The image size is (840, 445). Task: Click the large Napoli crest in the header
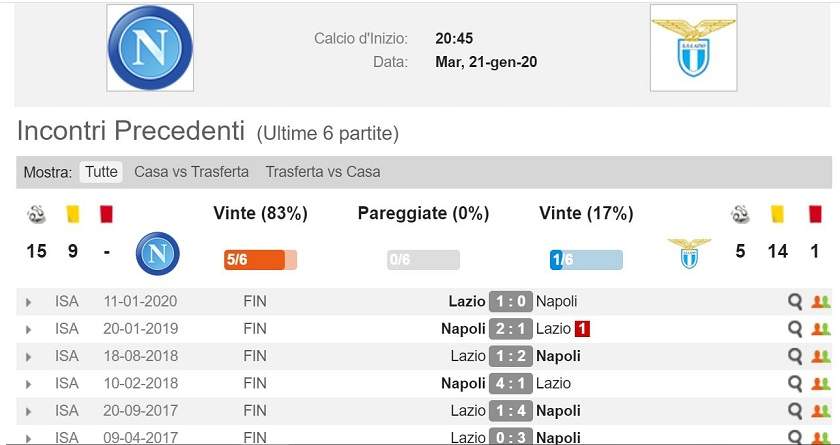[x=150, y=48]
